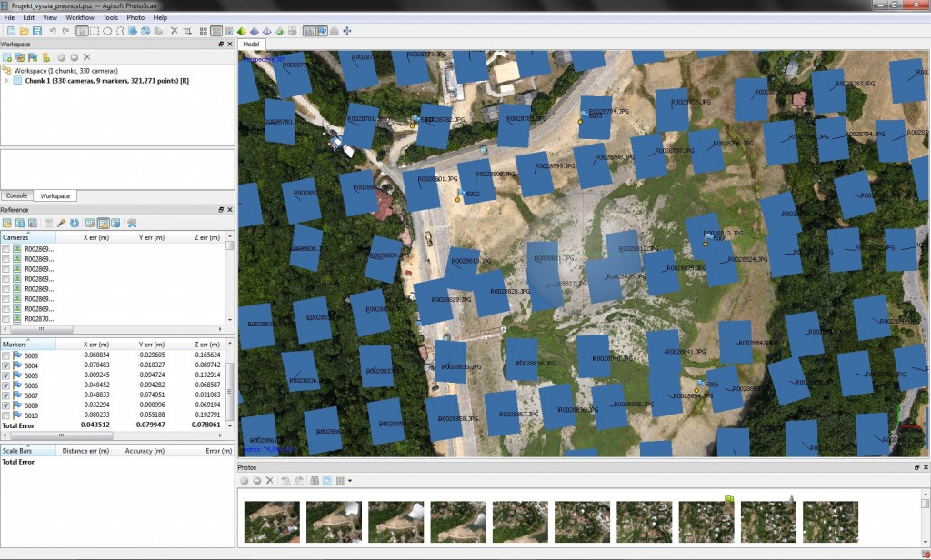The width and height of the screenshot is (931, 560).
Task: Click the Reset View arrows icon
Action: pyautogui.click(x=347, y=31)
